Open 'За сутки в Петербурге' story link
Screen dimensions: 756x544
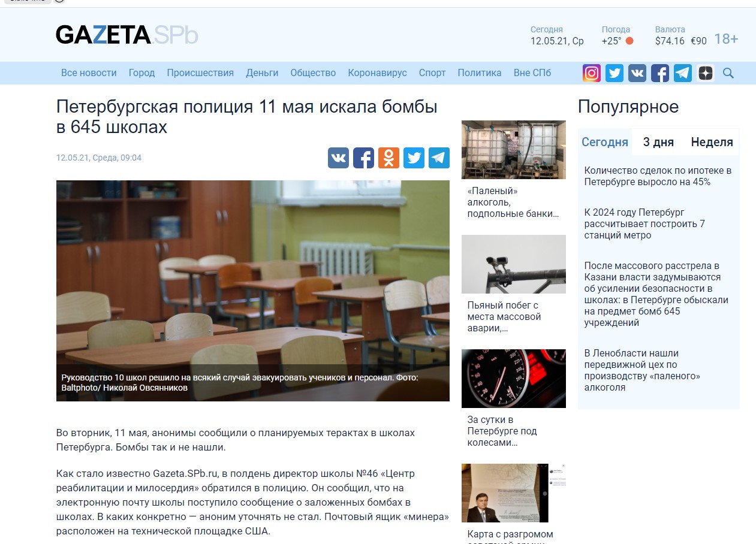coord(502,431)
